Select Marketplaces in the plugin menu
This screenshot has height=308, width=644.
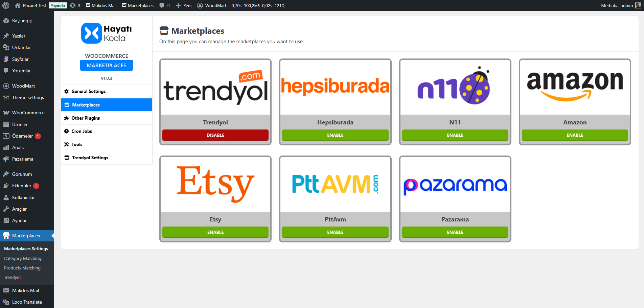(107, 105)
